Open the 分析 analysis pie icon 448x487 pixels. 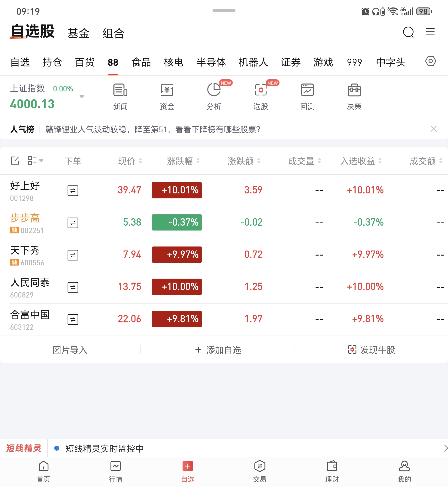click(214, 90)
